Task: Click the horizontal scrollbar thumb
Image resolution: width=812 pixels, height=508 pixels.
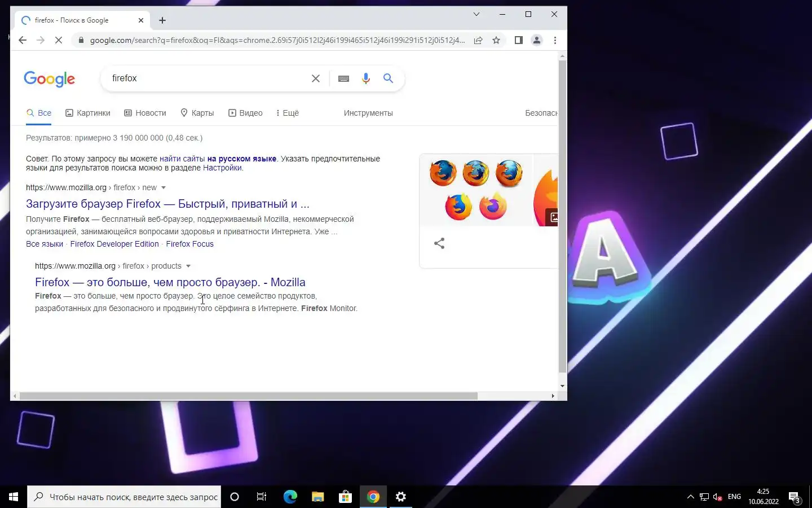Action: click(249, 396)
